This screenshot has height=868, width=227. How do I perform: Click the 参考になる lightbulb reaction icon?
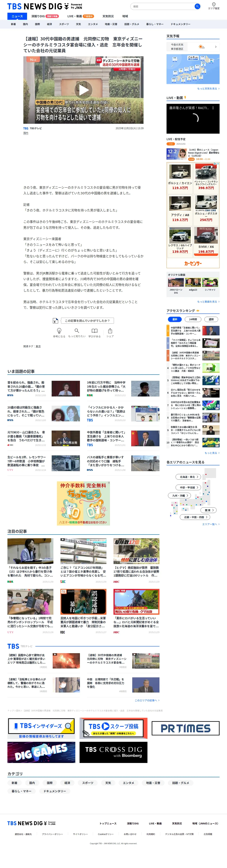coord(59,331)
